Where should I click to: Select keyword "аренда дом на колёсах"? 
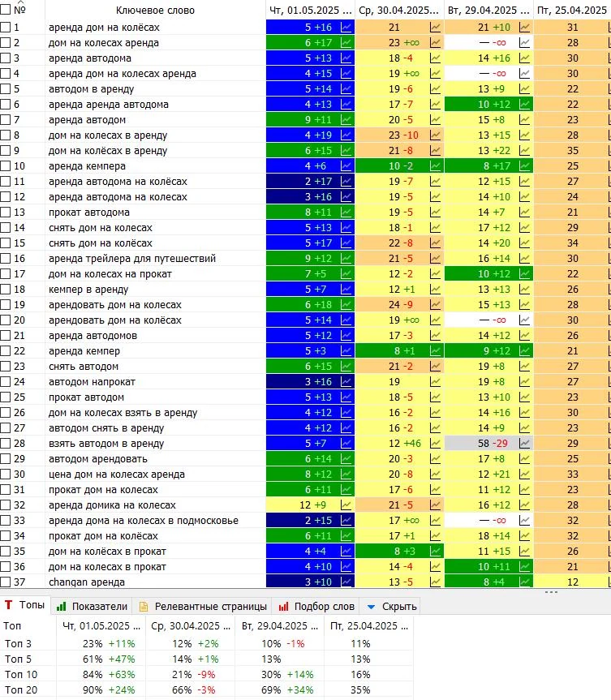104,28
